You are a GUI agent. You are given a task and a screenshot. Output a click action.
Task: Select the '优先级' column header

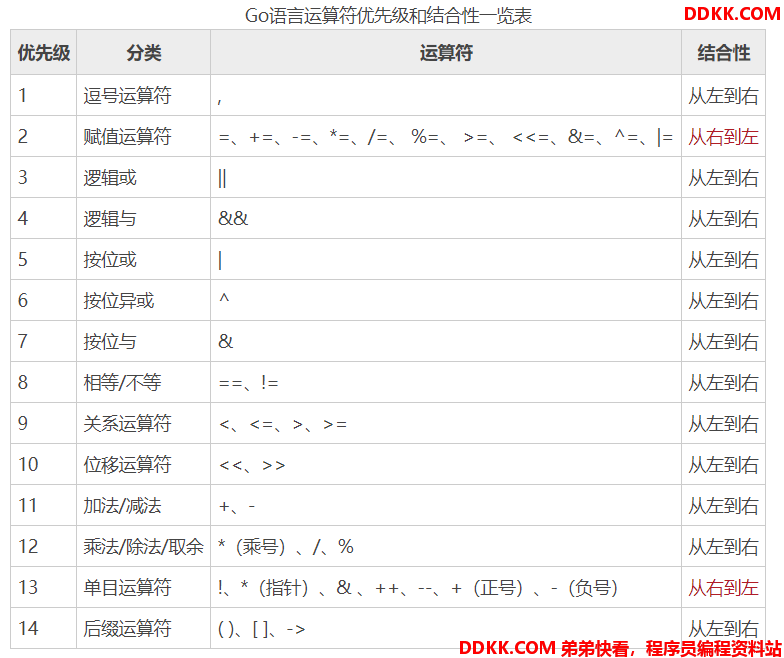pyautogui.click(x=44, y=52)
